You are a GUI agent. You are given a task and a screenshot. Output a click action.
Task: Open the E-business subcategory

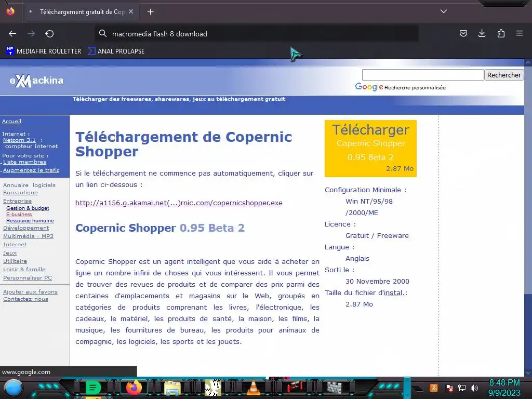[19, 215]
